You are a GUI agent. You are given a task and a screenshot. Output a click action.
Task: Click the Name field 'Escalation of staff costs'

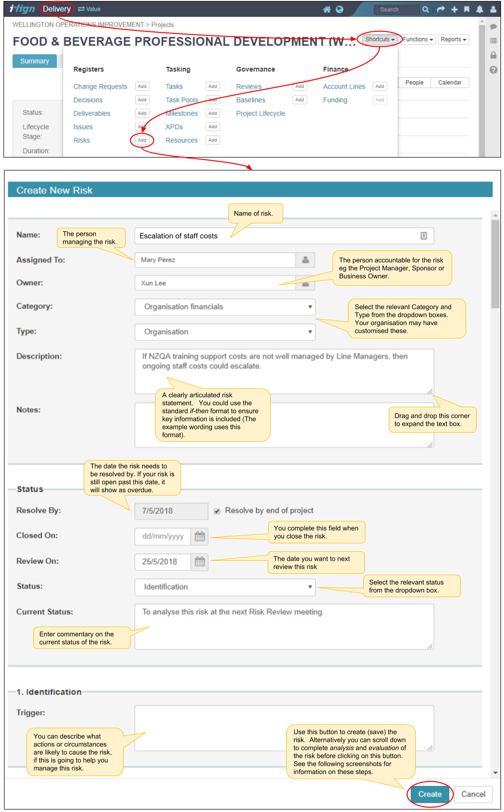284,236
